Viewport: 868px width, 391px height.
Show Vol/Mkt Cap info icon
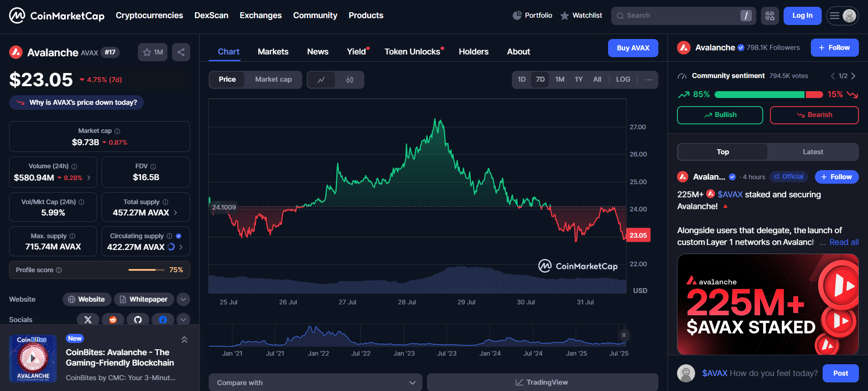click(x=82, y=202)
